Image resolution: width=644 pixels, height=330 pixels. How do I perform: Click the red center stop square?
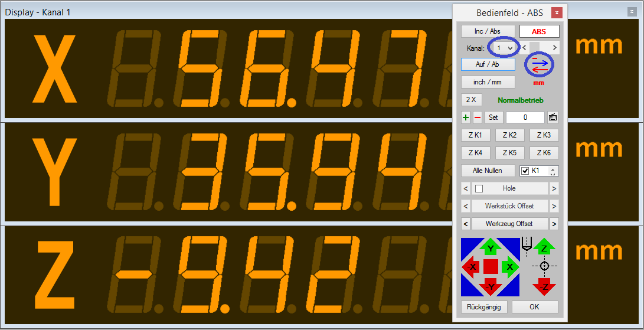pyautogui.click(x=491, y=267)
